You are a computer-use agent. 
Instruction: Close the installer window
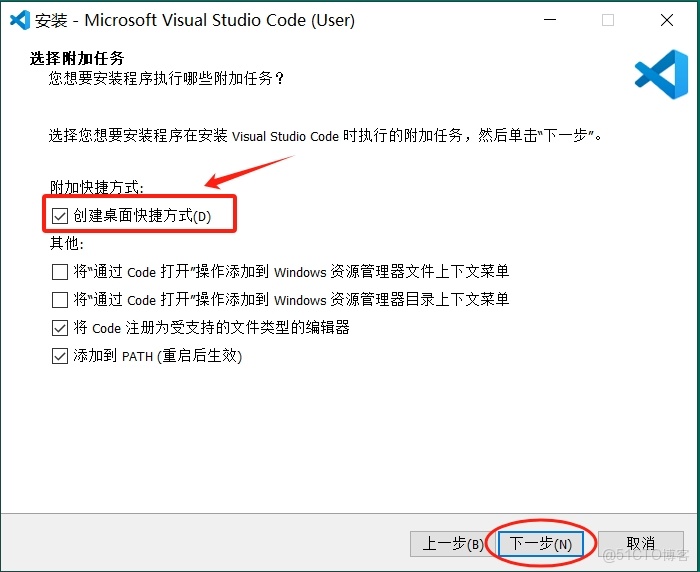(x=667, y=20)
